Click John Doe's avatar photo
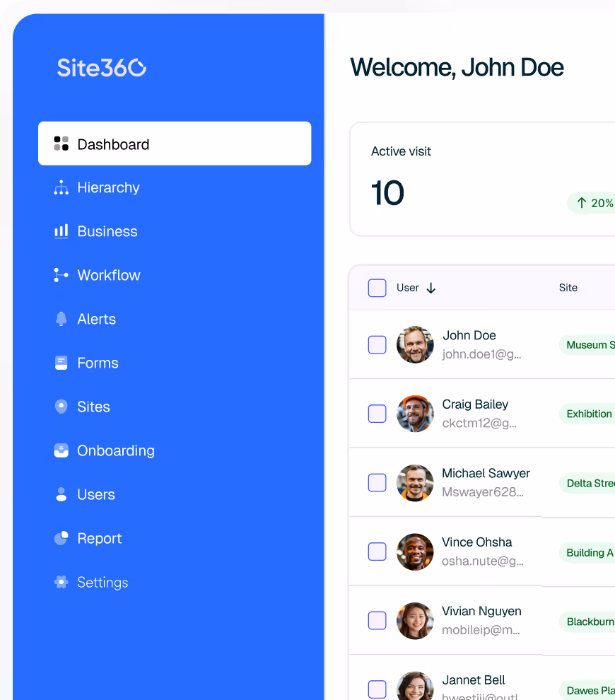 [x=415, y=344]
